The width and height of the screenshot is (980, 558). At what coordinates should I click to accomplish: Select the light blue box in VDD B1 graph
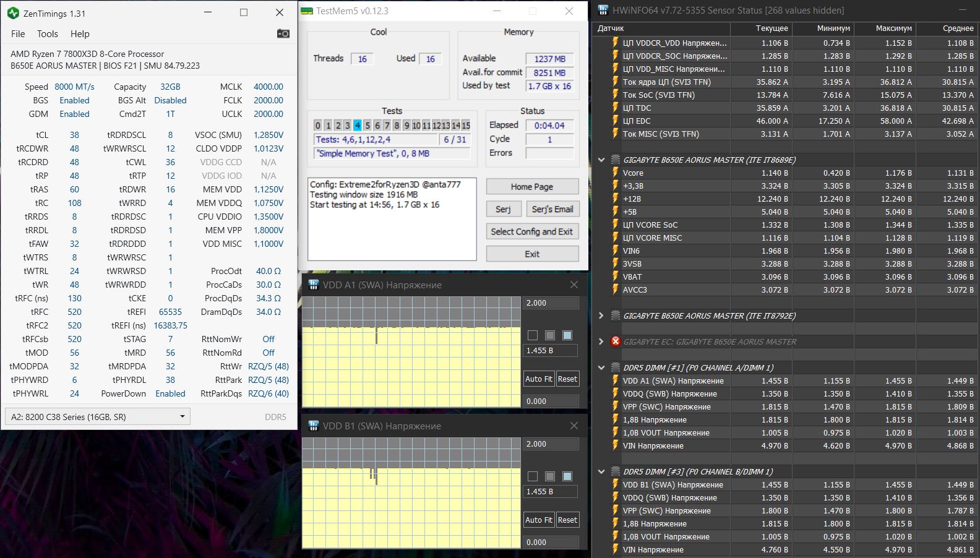[567, 476]
